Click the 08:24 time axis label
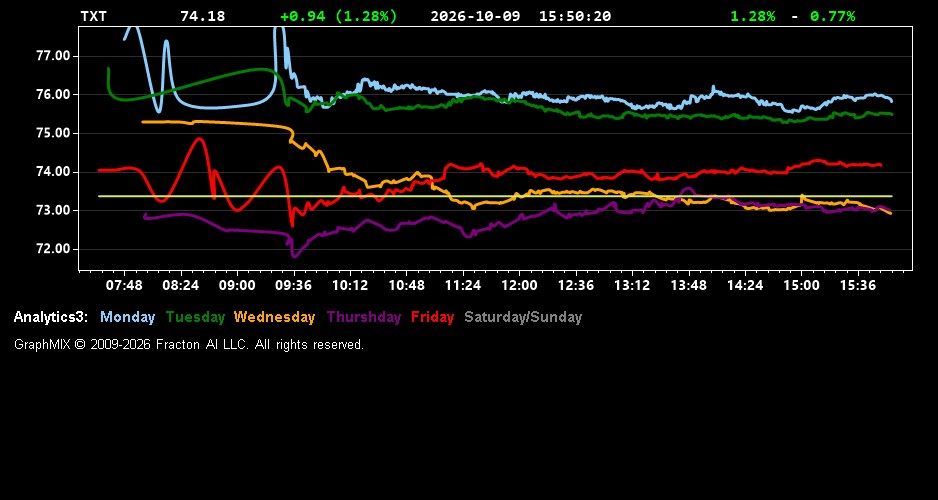The width and height of the screenshot is (938, 500). tap(181, 286)
